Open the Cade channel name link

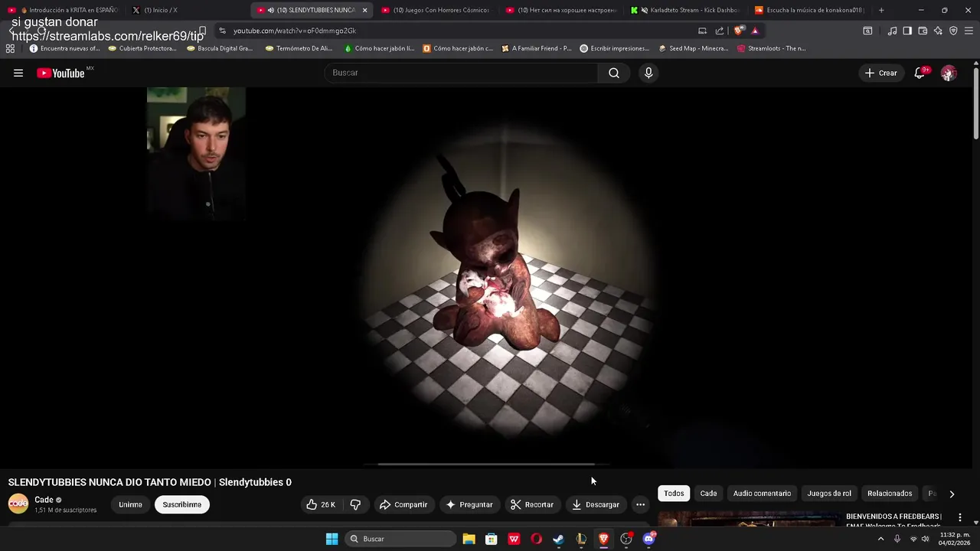pyautogui.click(x=44, y=500)
